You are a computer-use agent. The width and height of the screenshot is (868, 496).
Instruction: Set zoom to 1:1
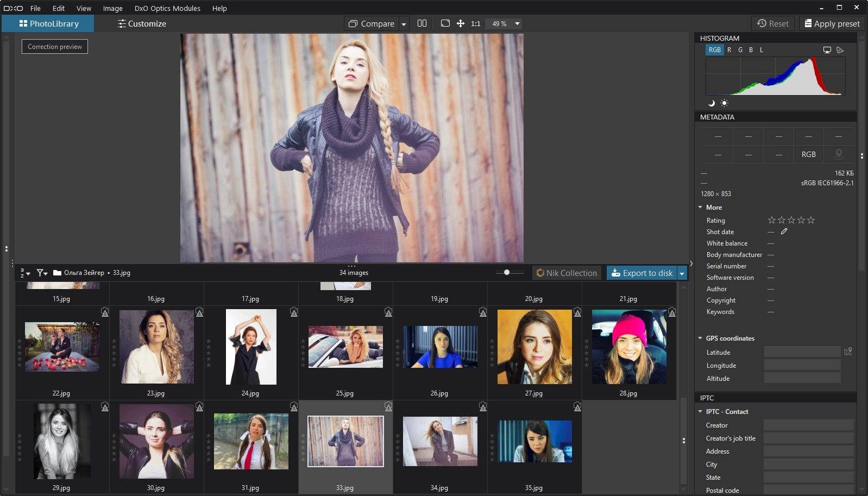click(x=476, y=24)
